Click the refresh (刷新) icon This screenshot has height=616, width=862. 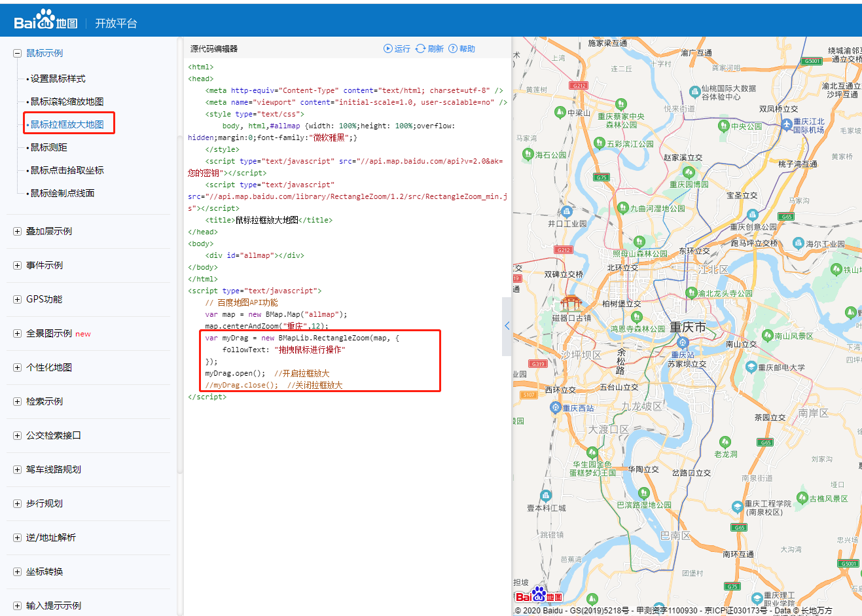(x=420, y=48)
